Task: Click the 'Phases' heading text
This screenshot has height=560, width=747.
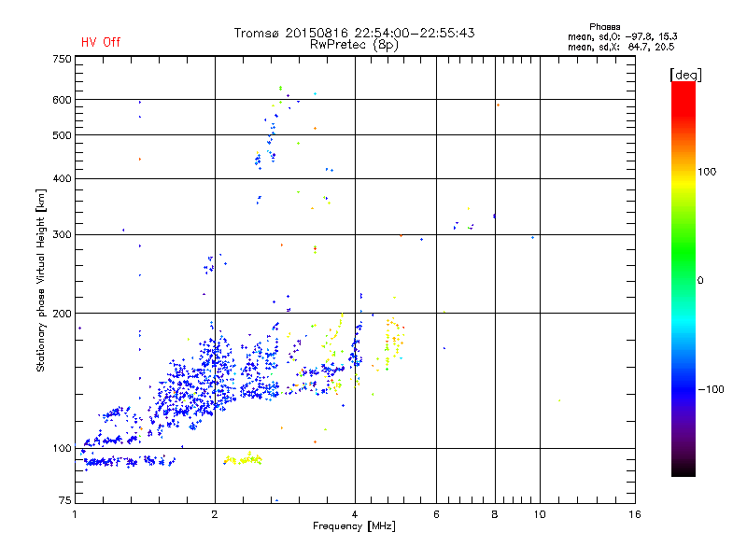Action: point(604,27)
